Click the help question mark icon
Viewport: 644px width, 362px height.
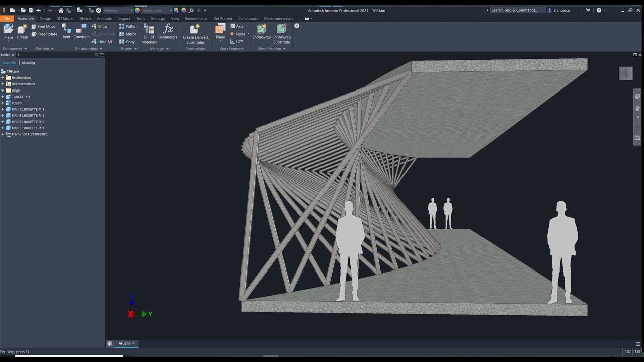[599, 10]
